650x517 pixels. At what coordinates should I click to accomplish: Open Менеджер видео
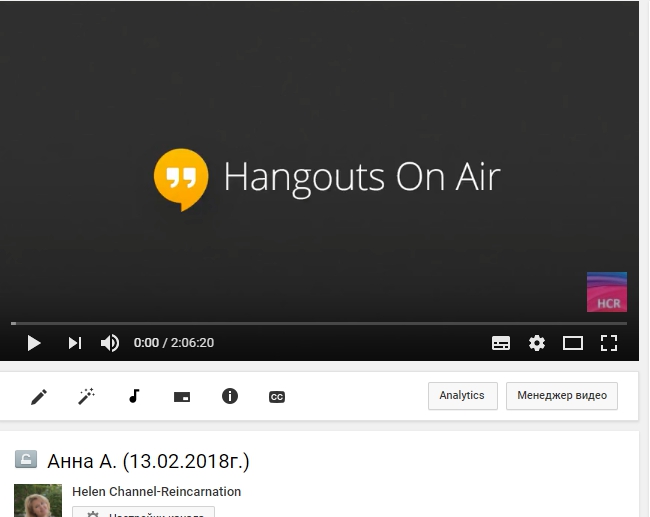[561, 396]
